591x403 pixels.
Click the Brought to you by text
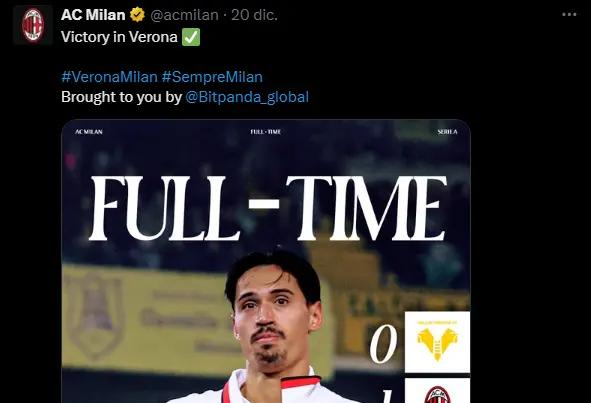pyautogui.click(x=121, y=97)
